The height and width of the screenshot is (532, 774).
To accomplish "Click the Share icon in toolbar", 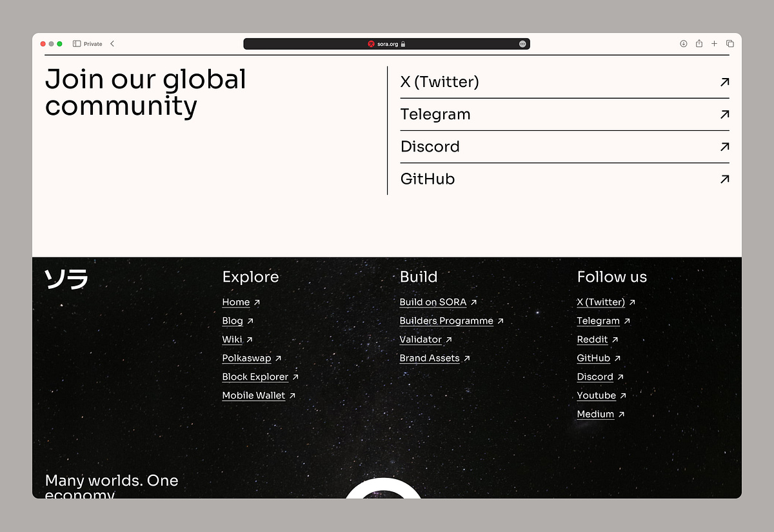I will (x=699, y=44).
